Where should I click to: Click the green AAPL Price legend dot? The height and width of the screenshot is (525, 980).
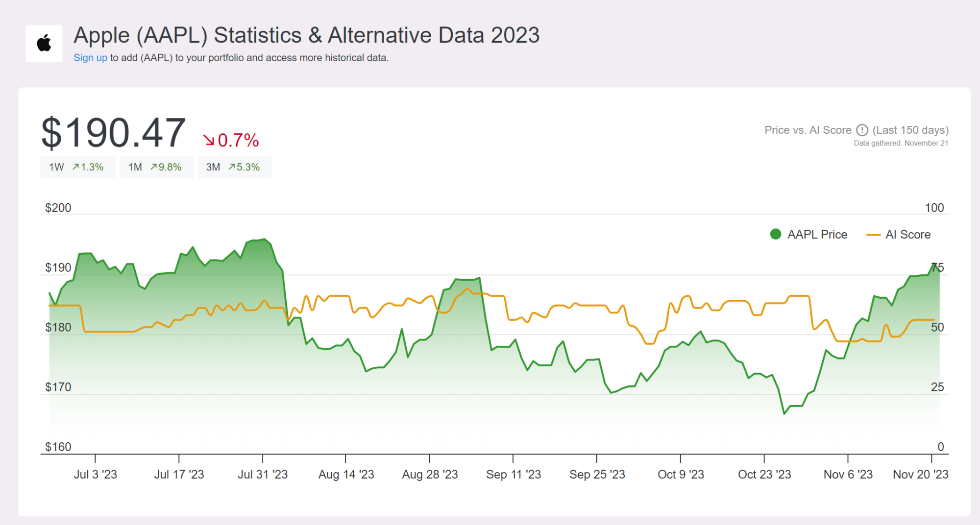coord(775,234)
